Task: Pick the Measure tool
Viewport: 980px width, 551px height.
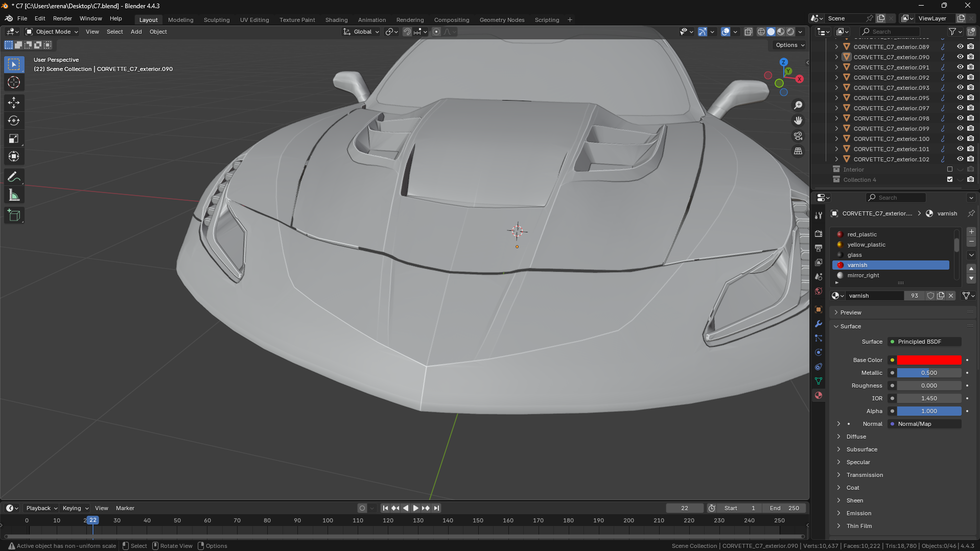Action: pyautogui.click(x=14, y=195)
